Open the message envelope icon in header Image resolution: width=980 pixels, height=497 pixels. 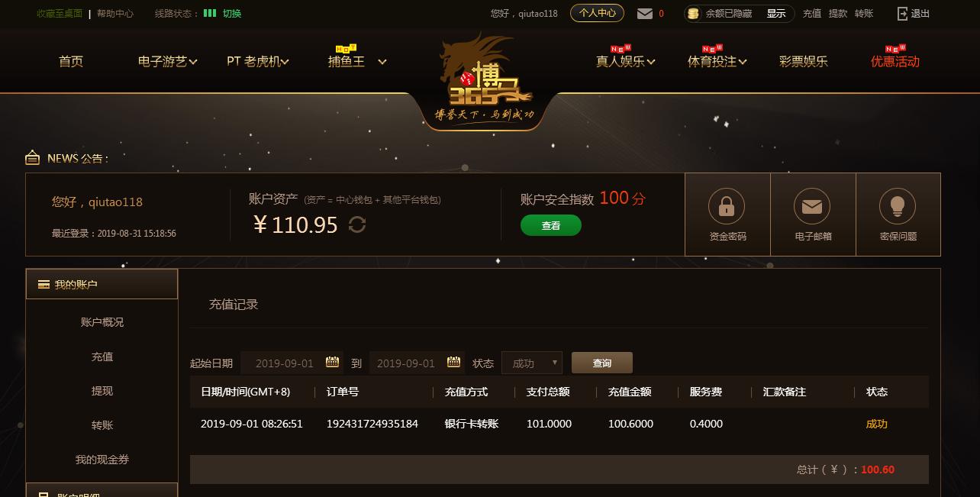(645, 14)
